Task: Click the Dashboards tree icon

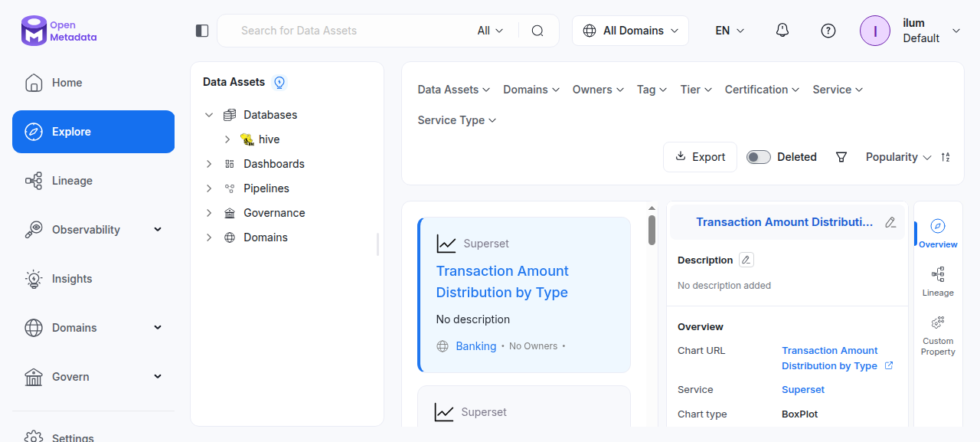Action: point(230,164)
